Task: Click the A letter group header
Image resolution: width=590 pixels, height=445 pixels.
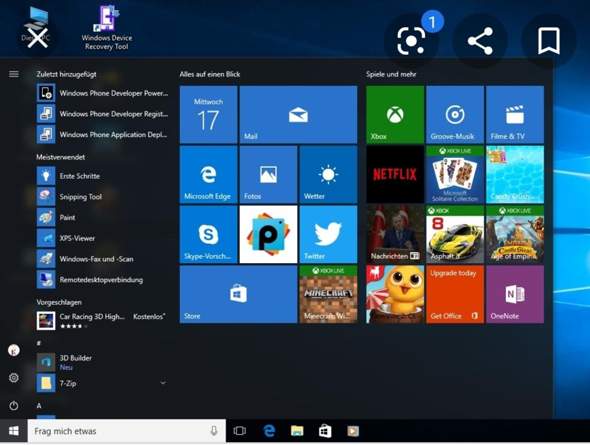Action: 39,406
